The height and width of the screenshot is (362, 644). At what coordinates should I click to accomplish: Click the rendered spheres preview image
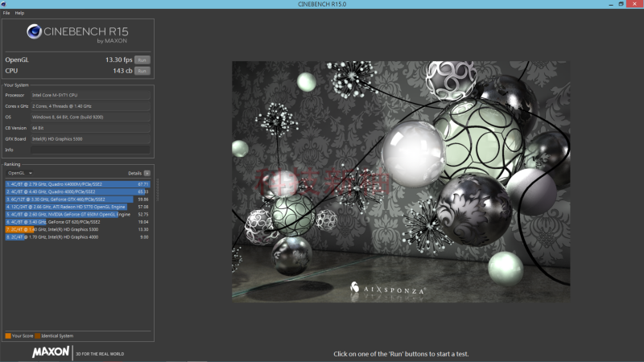tap(401, 182)
